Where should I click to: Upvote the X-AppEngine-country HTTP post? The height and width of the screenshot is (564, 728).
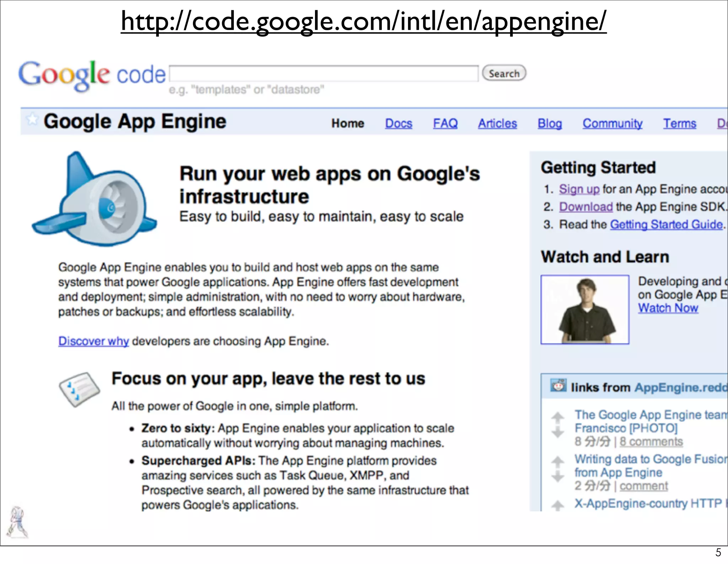tap(558, 505)
